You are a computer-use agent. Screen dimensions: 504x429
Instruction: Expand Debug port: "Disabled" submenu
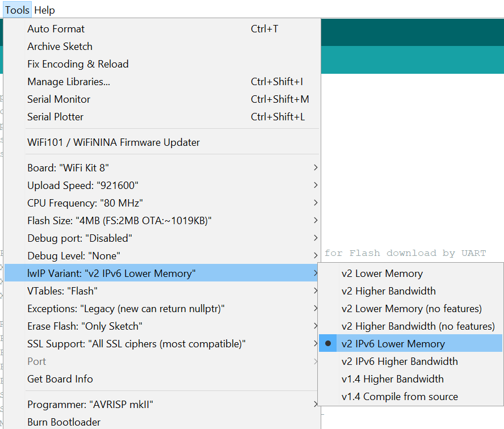[x=162, y=238]
